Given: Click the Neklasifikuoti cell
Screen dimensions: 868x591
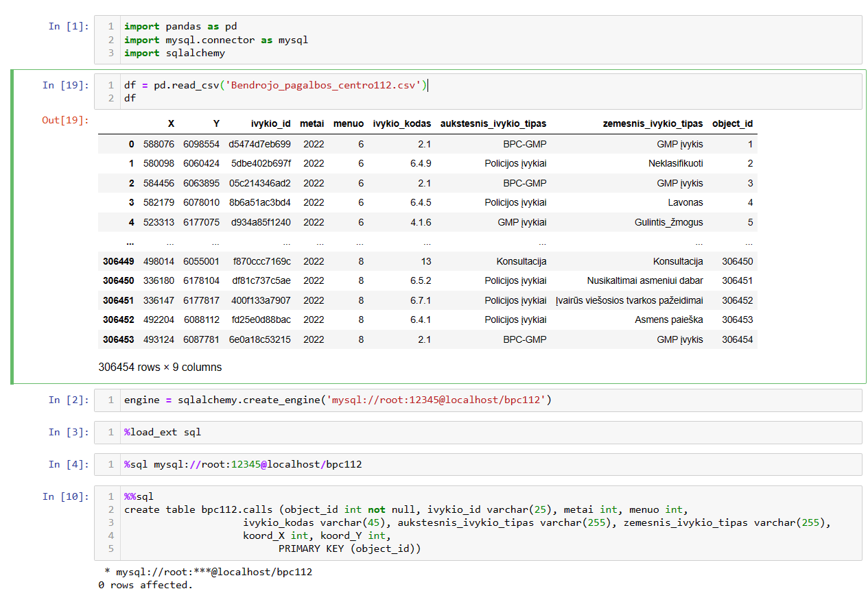Looking at the screenshot, I should coord(676,163).
